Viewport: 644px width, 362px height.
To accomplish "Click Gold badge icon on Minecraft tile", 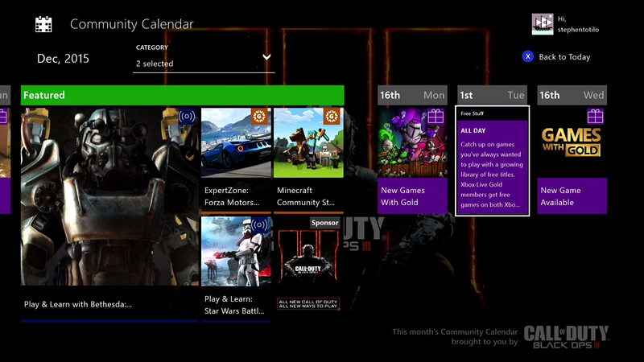I will 332,117.
